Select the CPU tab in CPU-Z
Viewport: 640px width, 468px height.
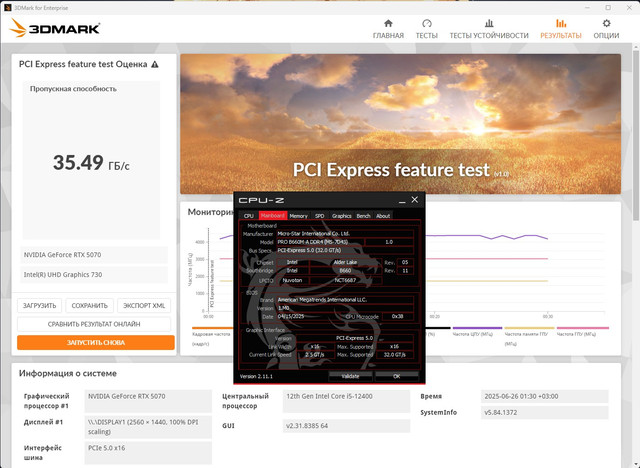249,215
